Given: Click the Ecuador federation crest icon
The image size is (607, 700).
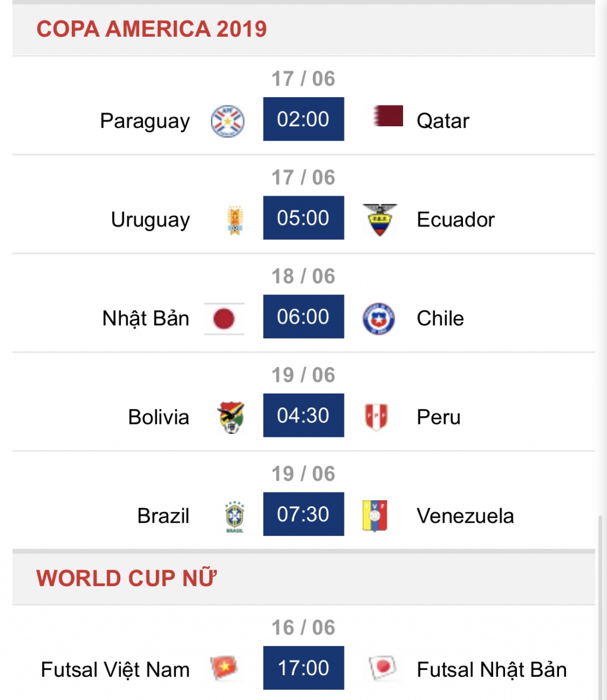Looking at the screenshot, I should tap(379, 219).
